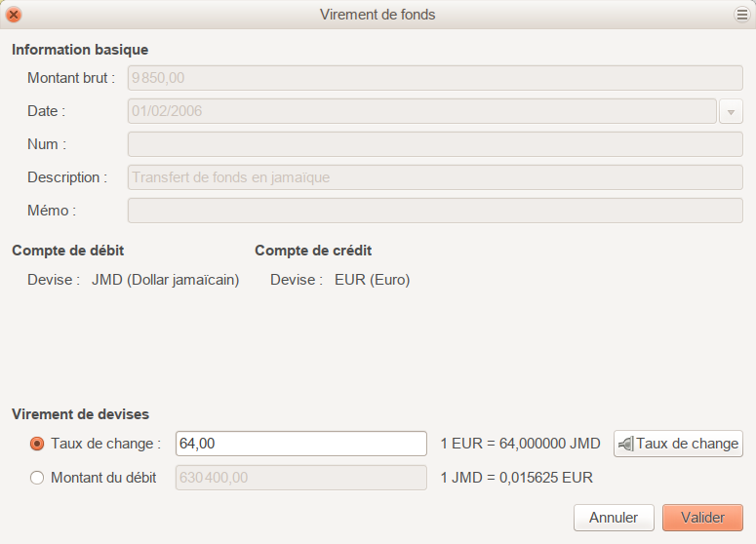This screenshot has height=544, width=756.
Task: Select the Taux de change radio button
Action: [37, 444]
